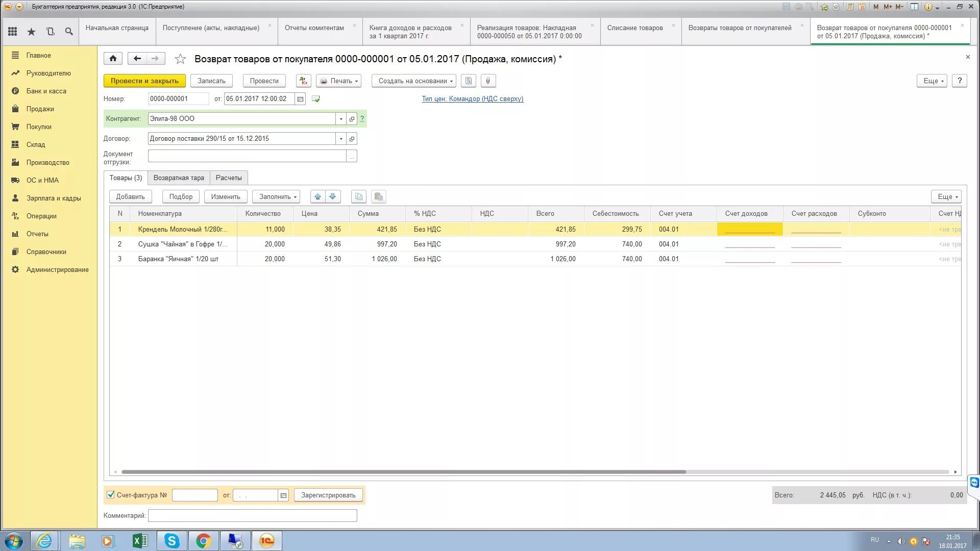Click the Change Изменить button

coord(226,197)
